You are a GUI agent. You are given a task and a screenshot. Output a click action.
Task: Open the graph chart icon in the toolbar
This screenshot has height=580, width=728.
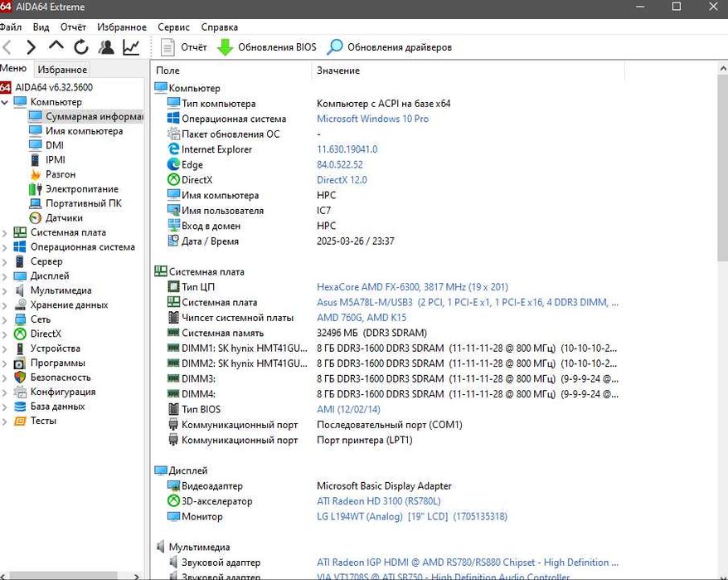tap(131, 47)
